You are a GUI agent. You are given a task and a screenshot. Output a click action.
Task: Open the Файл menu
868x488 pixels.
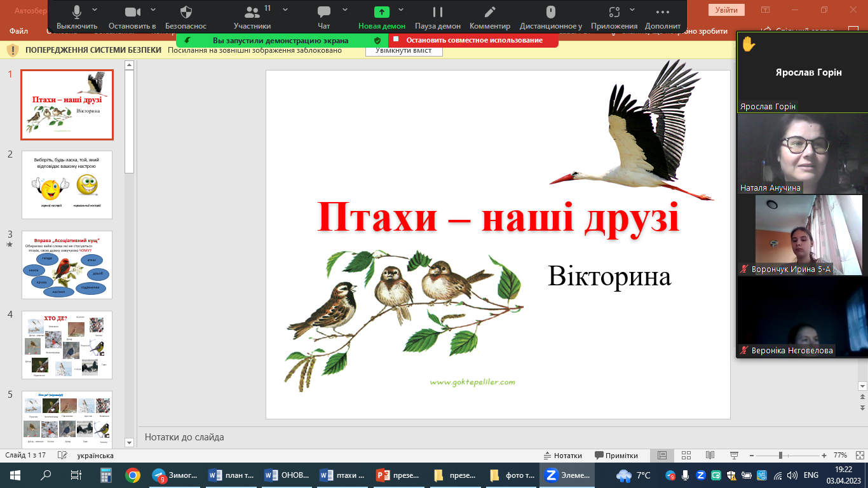19,30
